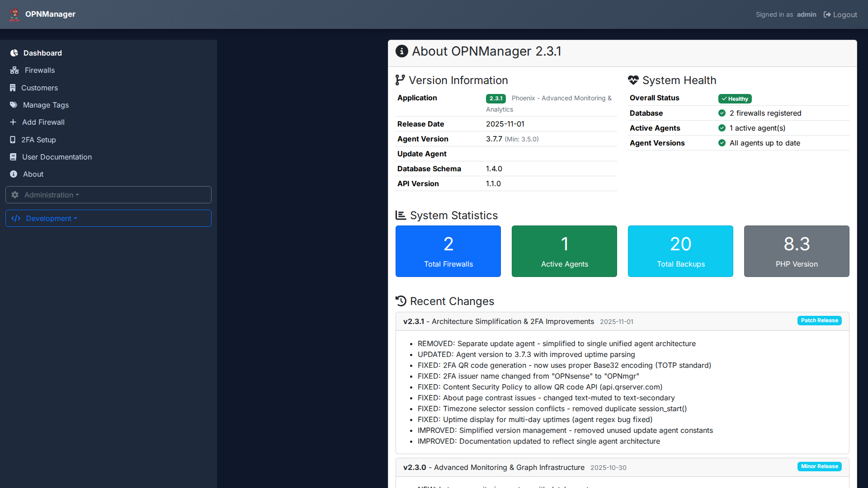
Task: Click the Patch Release badge
Action: [819, 320]
